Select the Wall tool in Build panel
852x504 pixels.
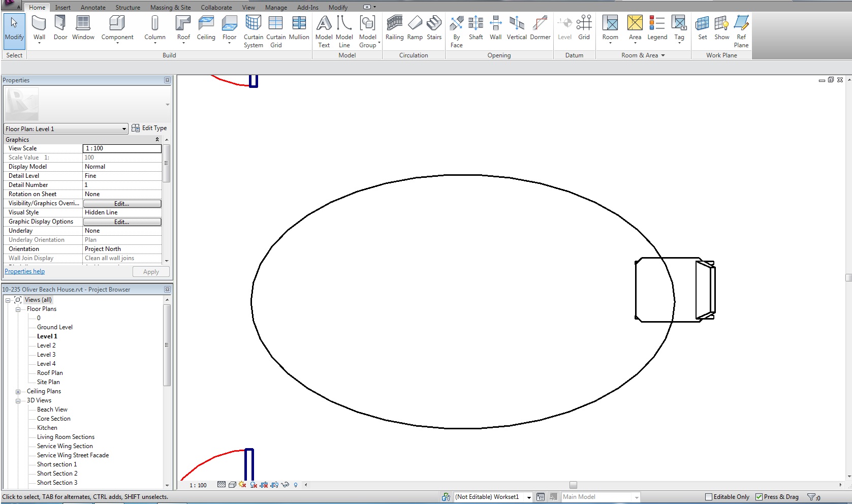click(x=39, y=28)
